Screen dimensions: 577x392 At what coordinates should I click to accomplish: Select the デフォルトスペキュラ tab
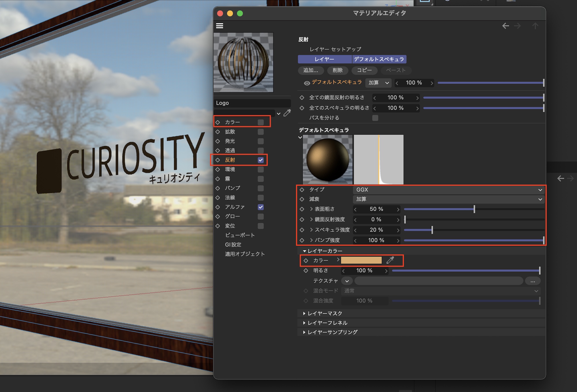coord(379,59)
